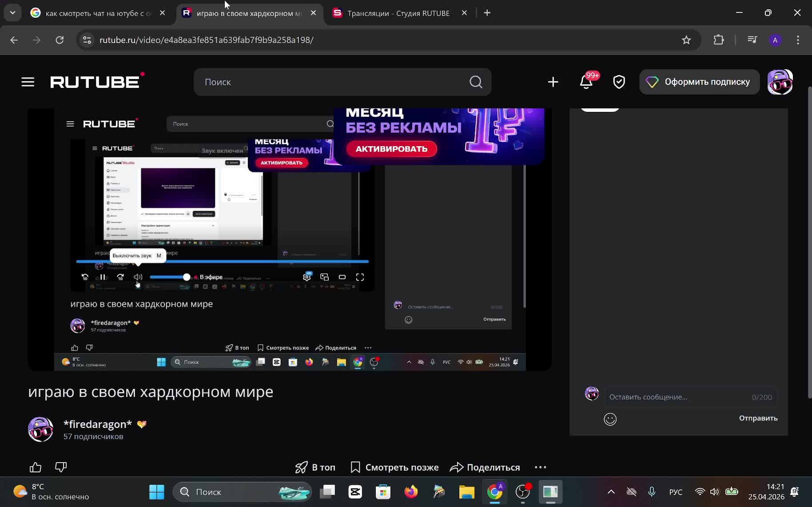Bookmark this page with the star
Screen dimensions: 812x507
tap(686, 40)
